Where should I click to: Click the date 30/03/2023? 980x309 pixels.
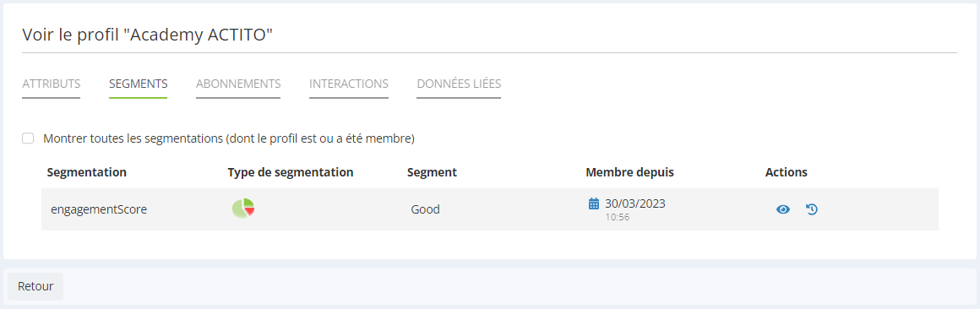coord(635,203)
